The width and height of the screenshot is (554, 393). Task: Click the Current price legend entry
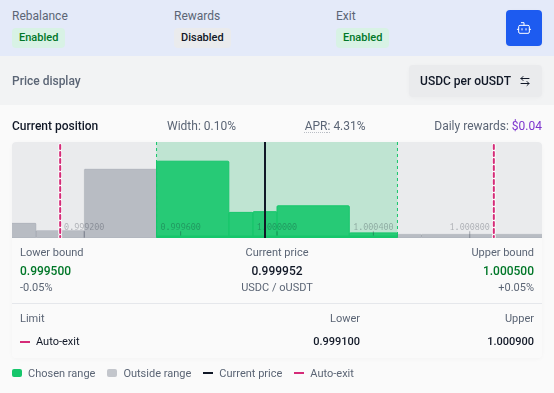click(242, 373)
